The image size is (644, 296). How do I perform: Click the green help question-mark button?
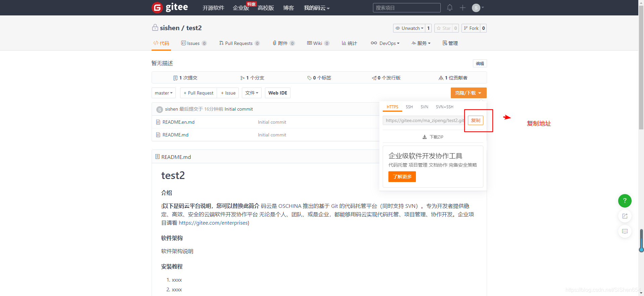tap(625, 201)
